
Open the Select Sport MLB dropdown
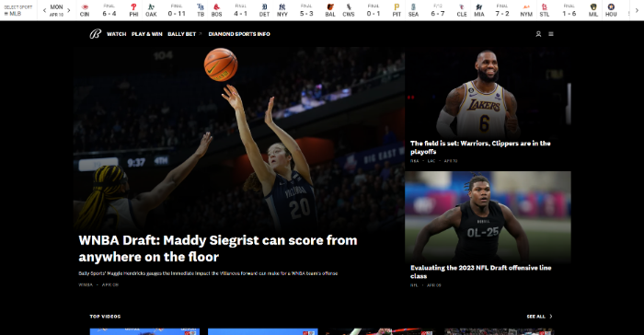coord(18,10)
